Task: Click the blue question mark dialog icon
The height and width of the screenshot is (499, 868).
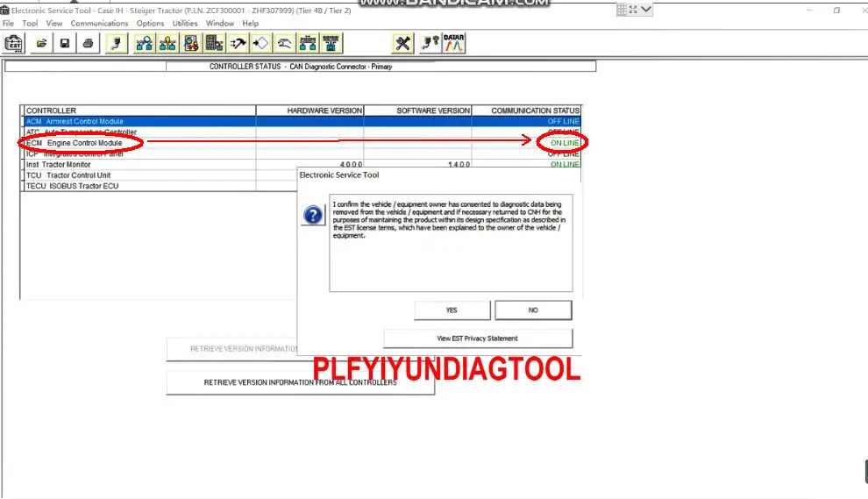Action: [x=313, y=215]
